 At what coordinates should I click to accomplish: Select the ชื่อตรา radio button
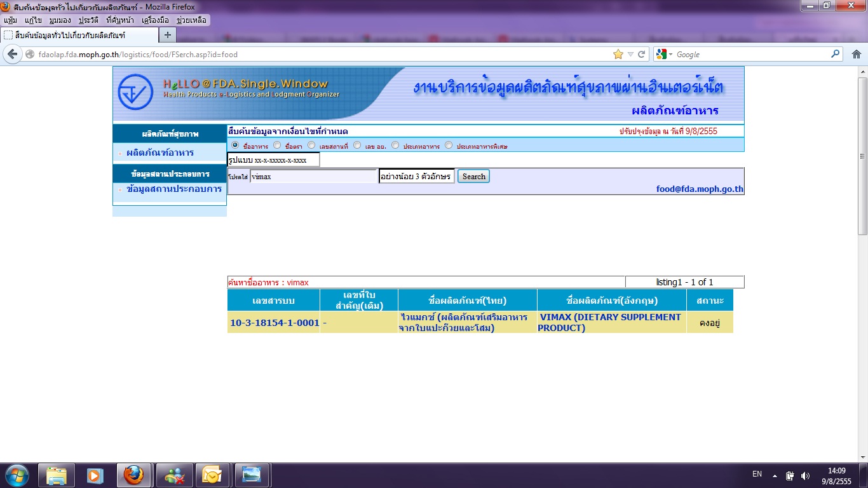coord(276,146)
